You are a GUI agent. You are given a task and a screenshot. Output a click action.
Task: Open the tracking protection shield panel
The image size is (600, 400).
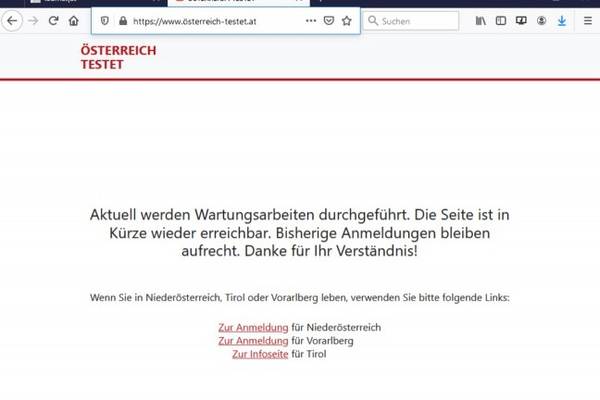(x=105, y=20)
